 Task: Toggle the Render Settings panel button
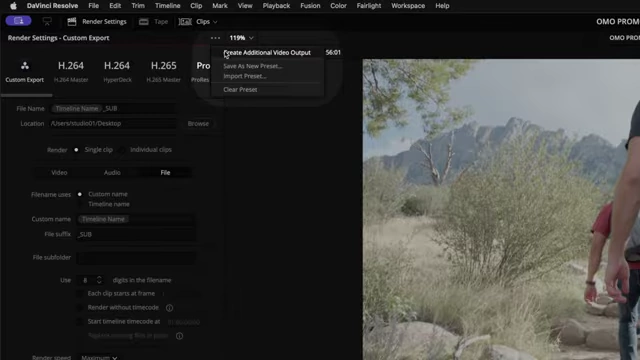97,22
